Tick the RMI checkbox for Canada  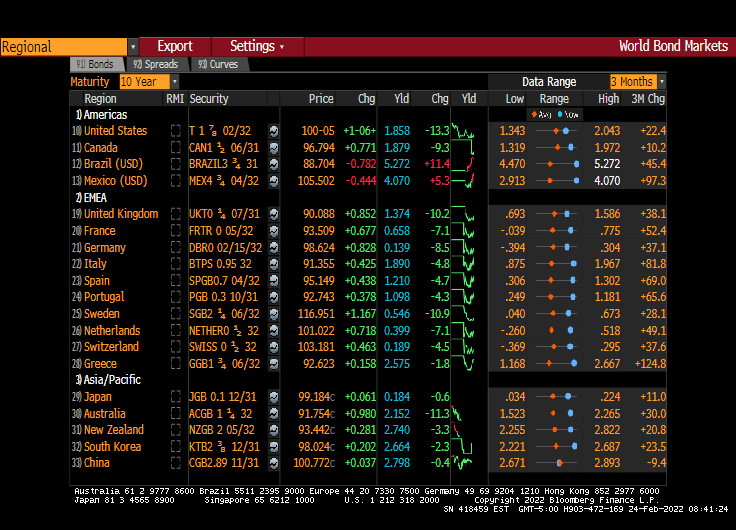click(175, 148)
